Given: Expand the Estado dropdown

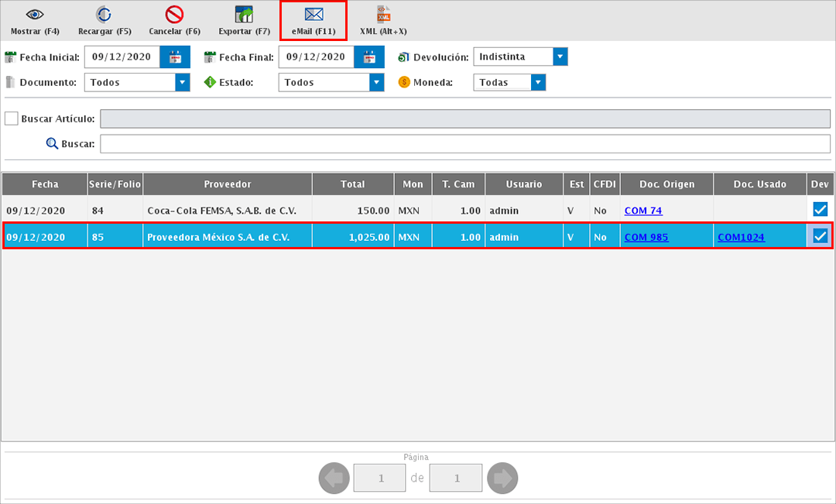Looking at the screenshot, I should (376, 82).
